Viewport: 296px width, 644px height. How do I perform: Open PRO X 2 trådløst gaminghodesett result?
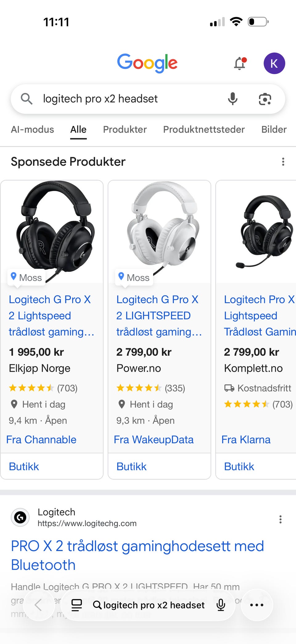pyautogui.click(x=138, y=555)
